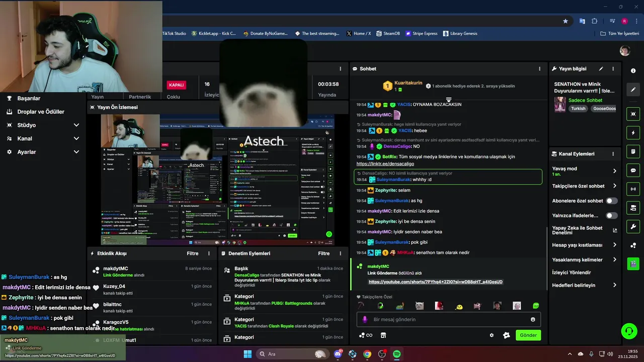Click the three dots rewards sidebar icon
This screenshot has height=362, width=644.
[x=633, y=245]
